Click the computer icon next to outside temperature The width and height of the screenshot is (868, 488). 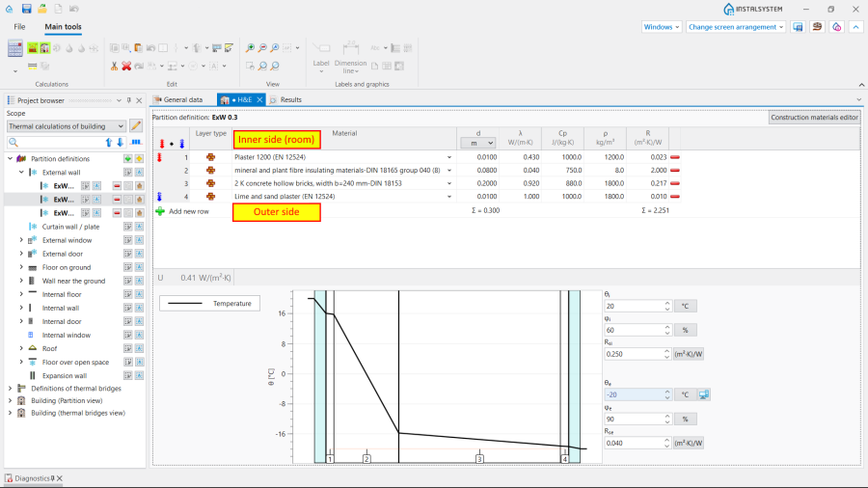click(x=704, y=393)
